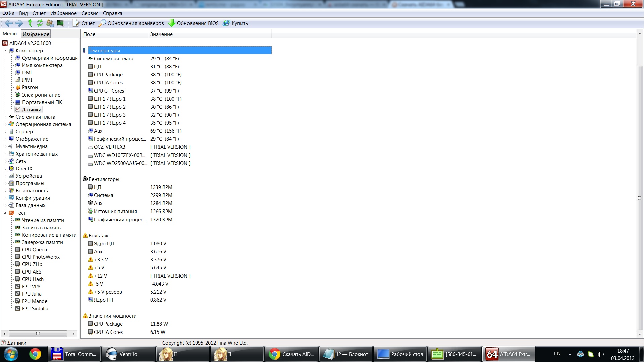Open the Блокнот notepad taskbar button
The height and width of the screenshot is (362, 644).
(345, 354)
